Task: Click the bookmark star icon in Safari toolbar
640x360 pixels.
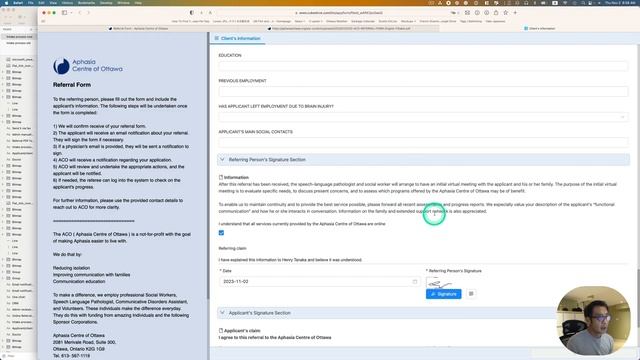Action: click(x=505, y=13)
